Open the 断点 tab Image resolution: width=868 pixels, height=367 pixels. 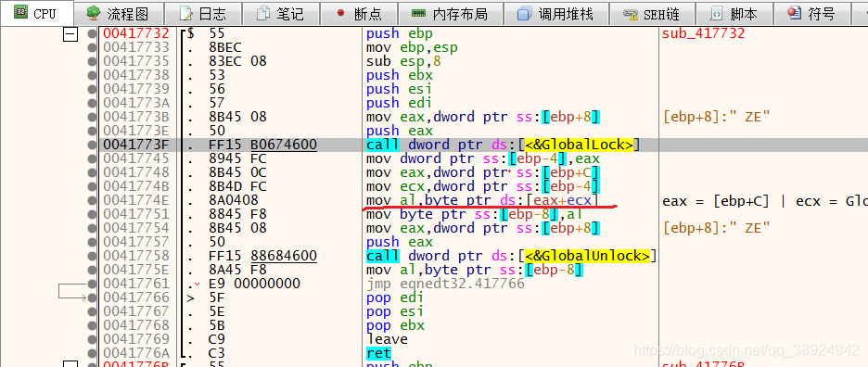click(x=359, y=14)
